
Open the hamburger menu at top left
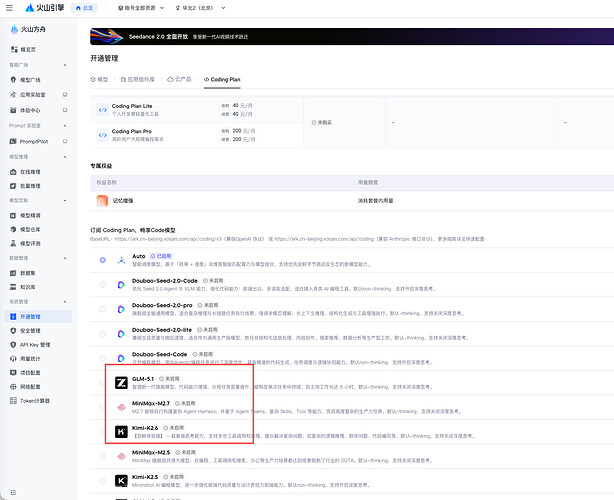tap(9, 7)
